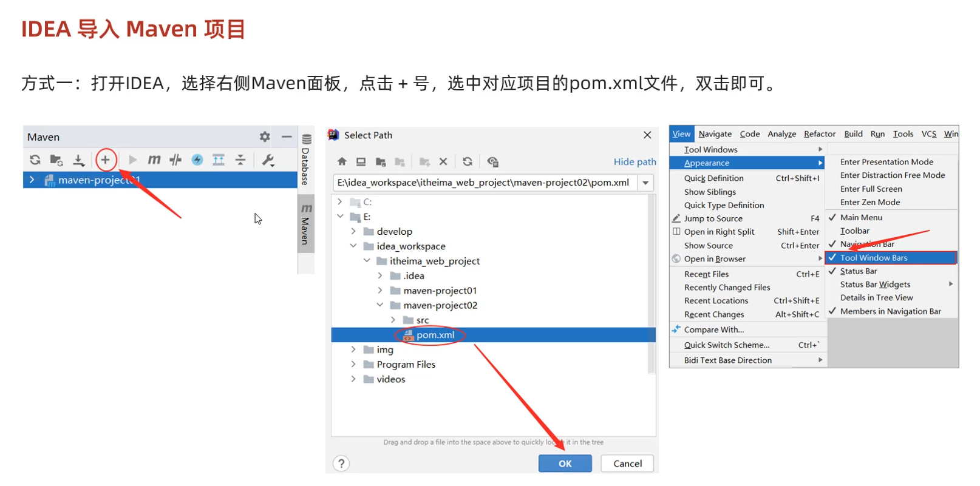Open Status Bar Widgets submenu

pos(892,284)
